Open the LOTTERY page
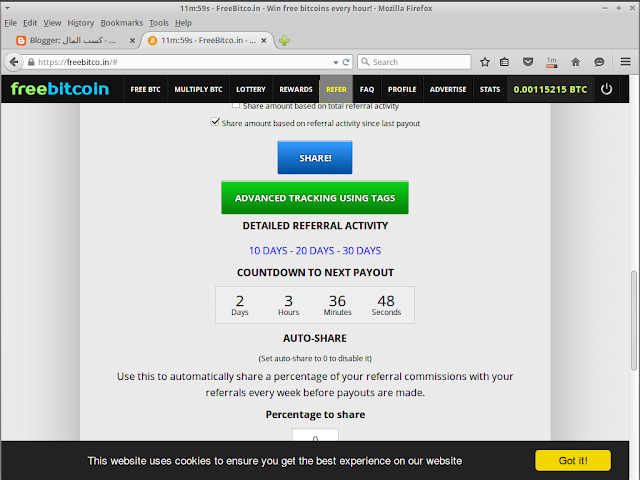Viewport: 640px width, 480px height. click(x=251, y=89)
